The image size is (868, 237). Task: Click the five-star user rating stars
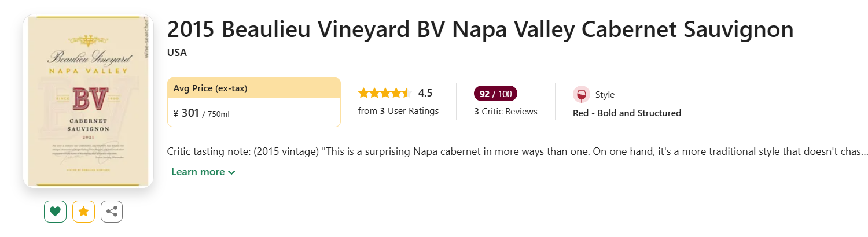384,93
